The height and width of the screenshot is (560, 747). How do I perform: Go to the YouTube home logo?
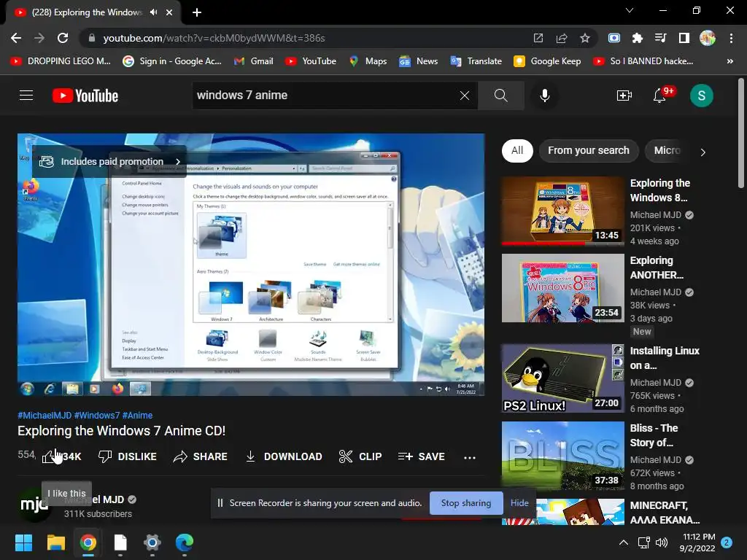click(85, 96)
